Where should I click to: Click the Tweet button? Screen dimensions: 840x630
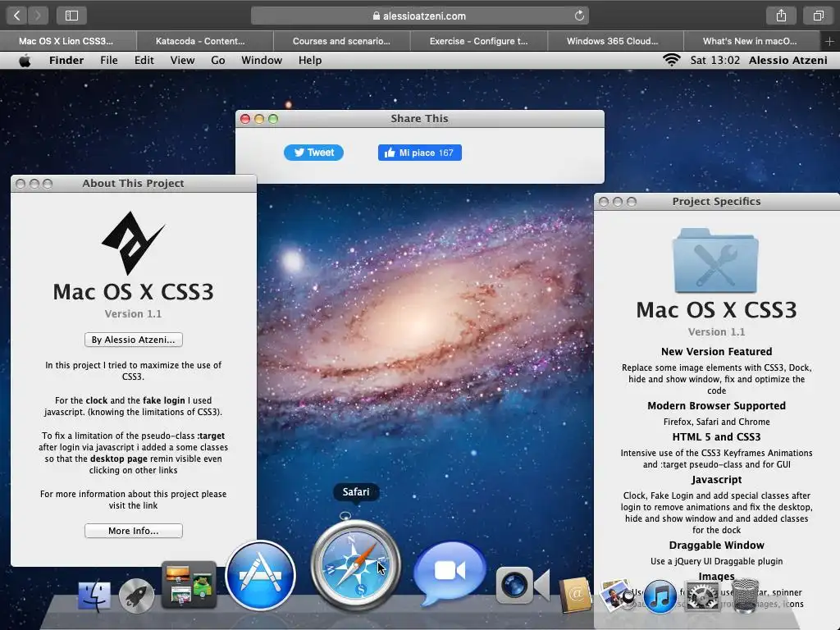coord(313,153)
